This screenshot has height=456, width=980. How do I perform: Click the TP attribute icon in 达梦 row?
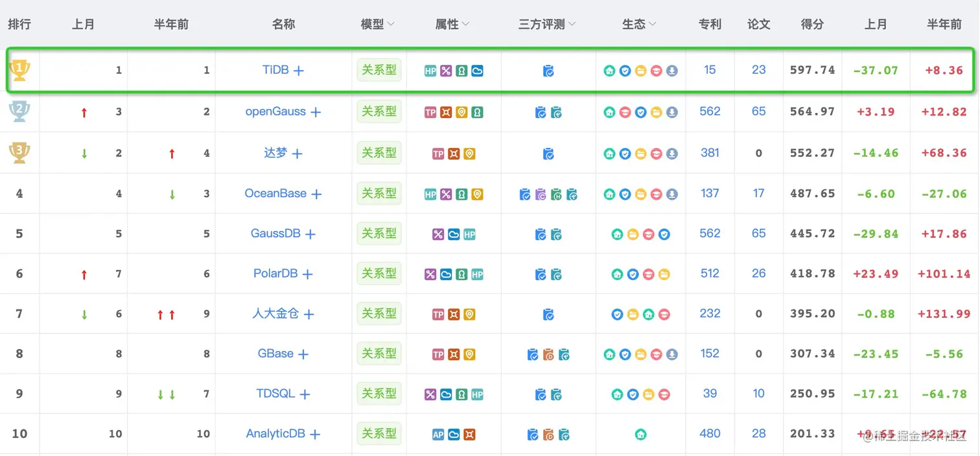click(438, 154)
